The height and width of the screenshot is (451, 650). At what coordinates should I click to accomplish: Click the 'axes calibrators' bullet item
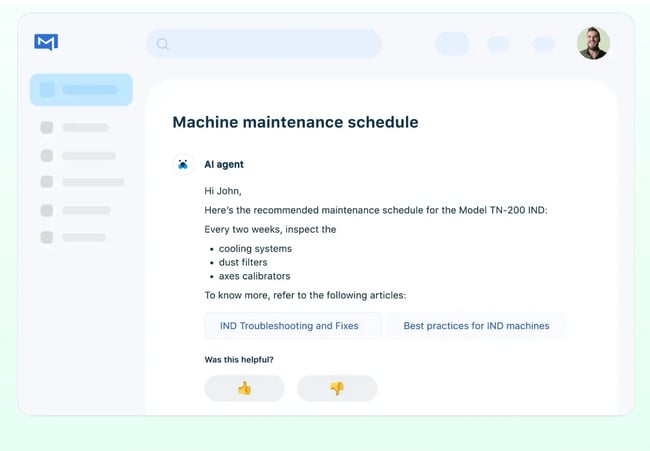(255, 276)
